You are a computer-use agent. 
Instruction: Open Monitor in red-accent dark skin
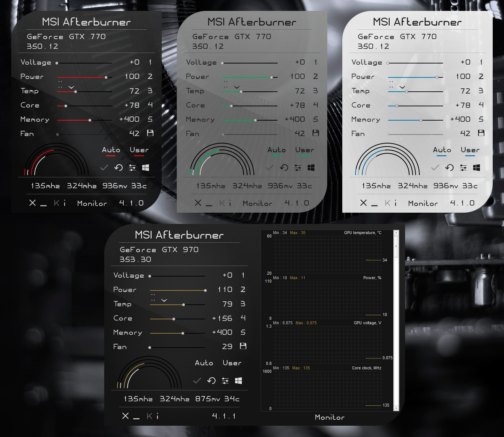tap(92, 203)
